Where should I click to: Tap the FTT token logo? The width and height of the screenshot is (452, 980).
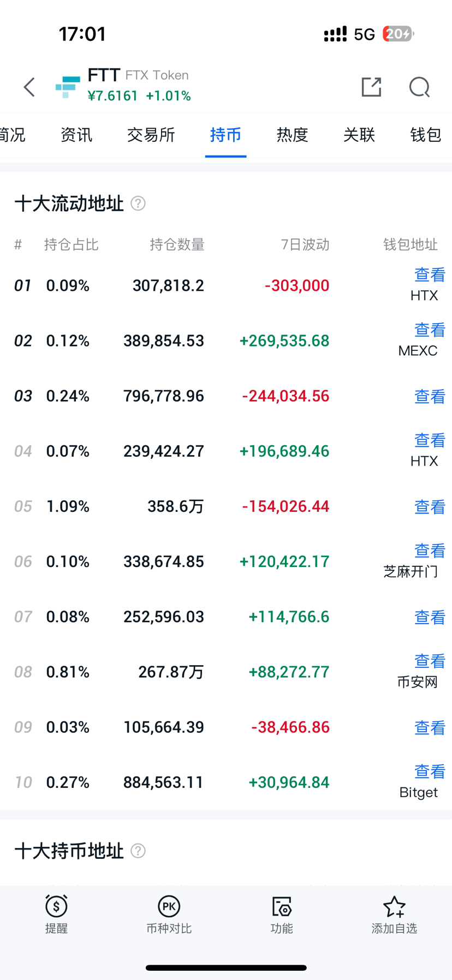(68, 87)
